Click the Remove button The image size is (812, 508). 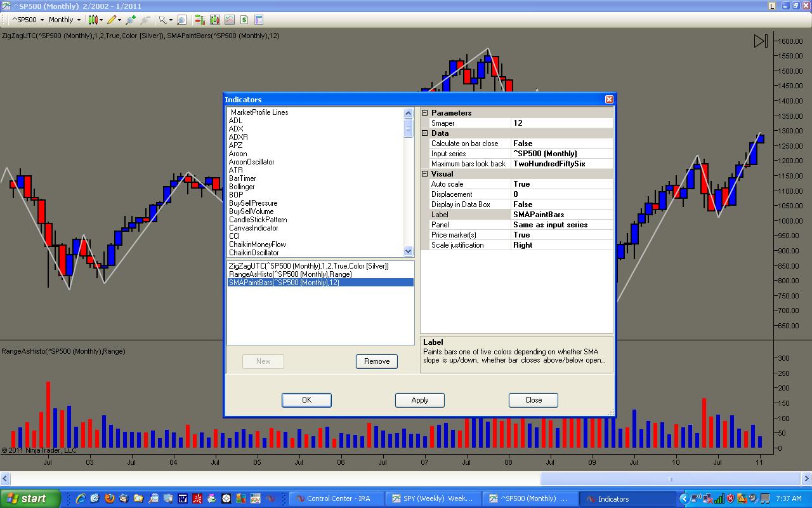click(x=377, y=361)
